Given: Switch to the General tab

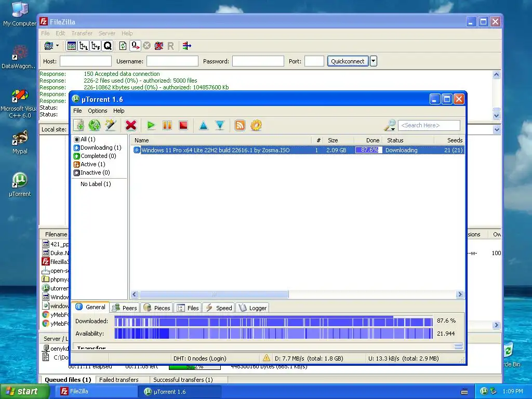Looking at the screenshot, I should coord(90,307).
